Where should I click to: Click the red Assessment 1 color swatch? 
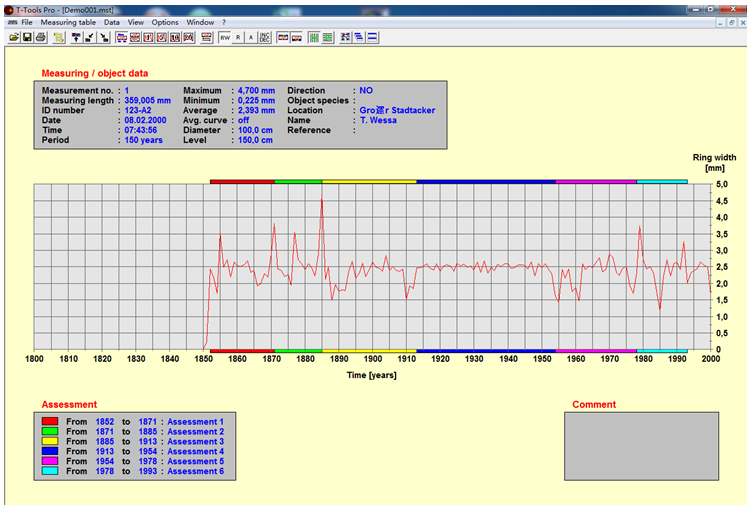50,421
